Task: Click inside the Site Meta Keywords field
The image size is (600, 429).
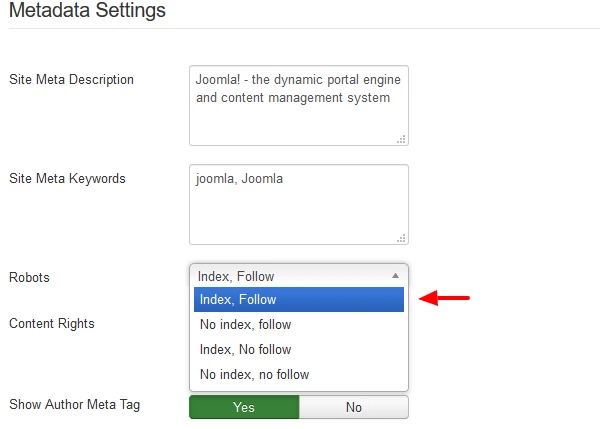Action: coord(299,205)
